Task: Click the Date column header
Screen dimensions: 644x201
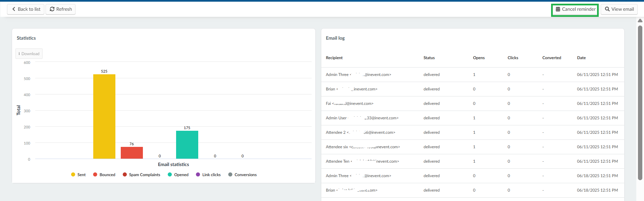Action: click(x=581, y=58)
